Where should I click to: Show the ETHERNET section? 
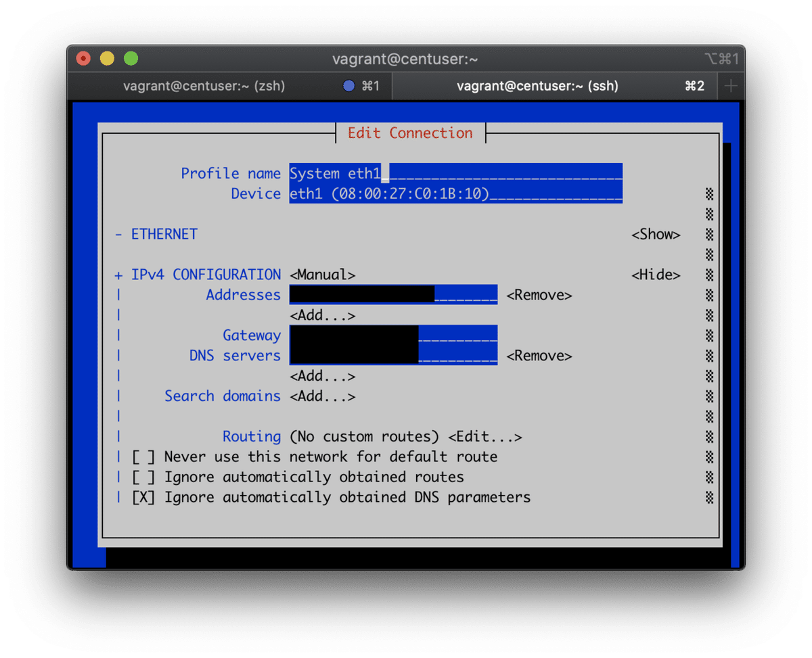656,235
